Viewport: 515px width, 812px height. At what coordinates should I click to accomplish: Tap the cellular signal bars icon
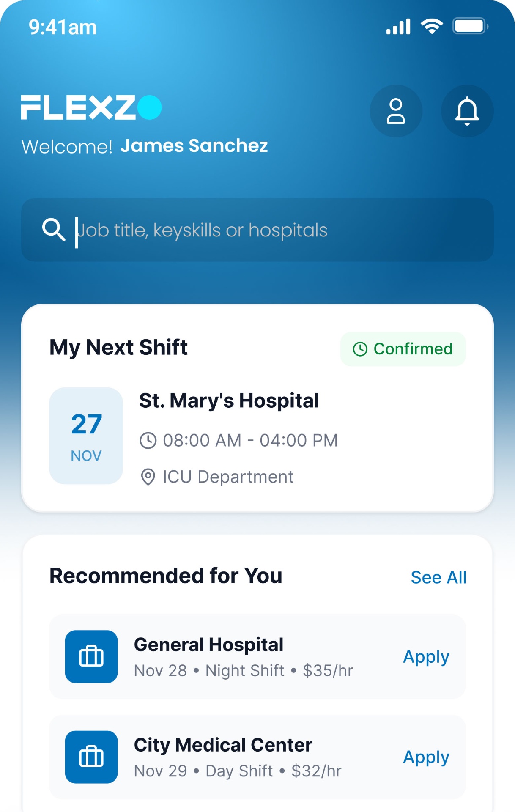(398, 27)
